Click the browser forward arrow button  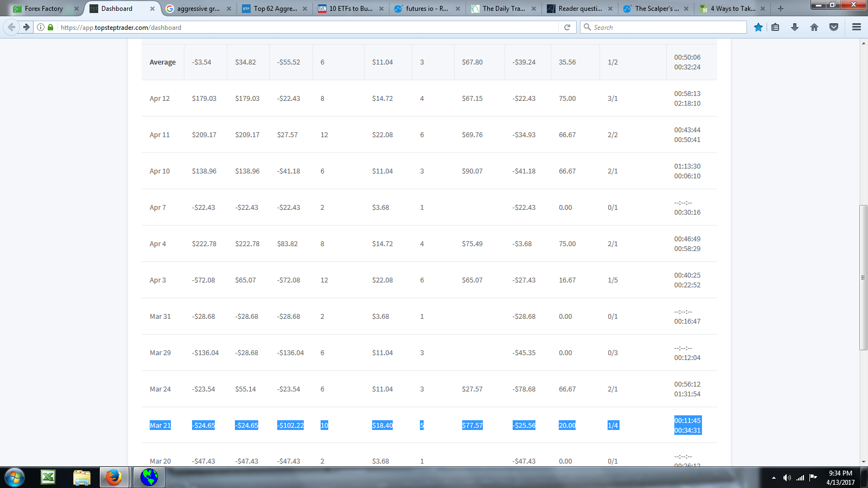click(x=26, y=27)
